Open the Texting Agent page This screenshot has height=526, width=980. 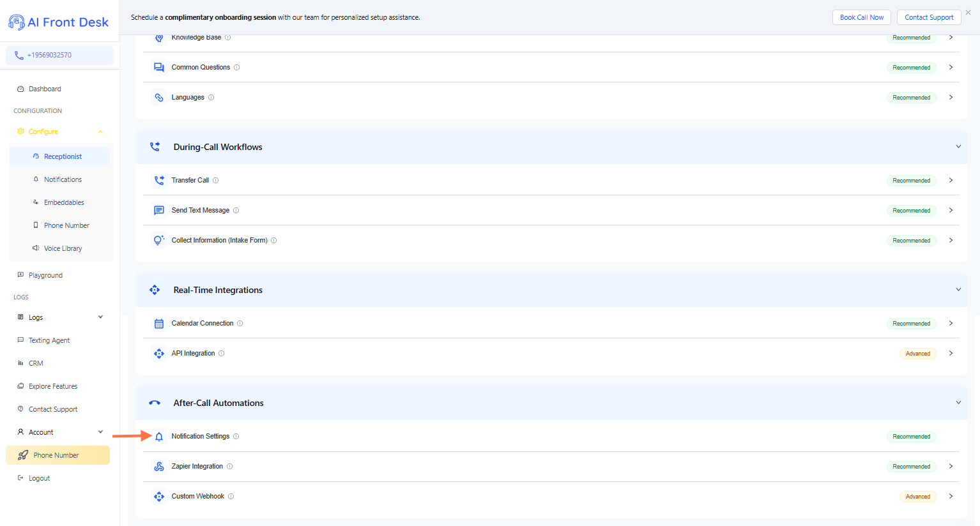point(43,340)
